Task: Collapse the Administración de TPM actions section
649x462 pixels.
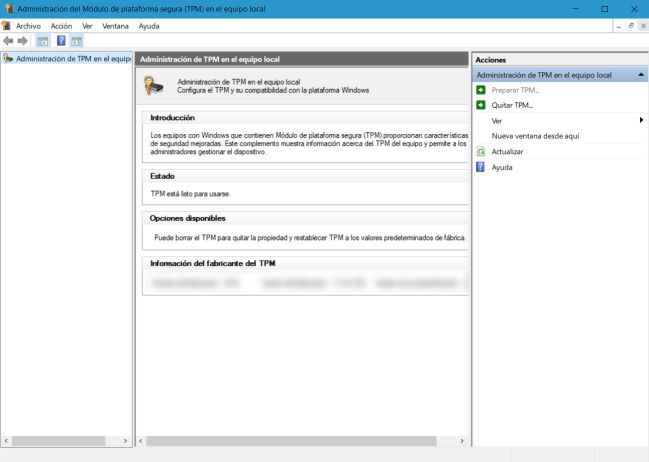Action: click(x=640, y=75)
